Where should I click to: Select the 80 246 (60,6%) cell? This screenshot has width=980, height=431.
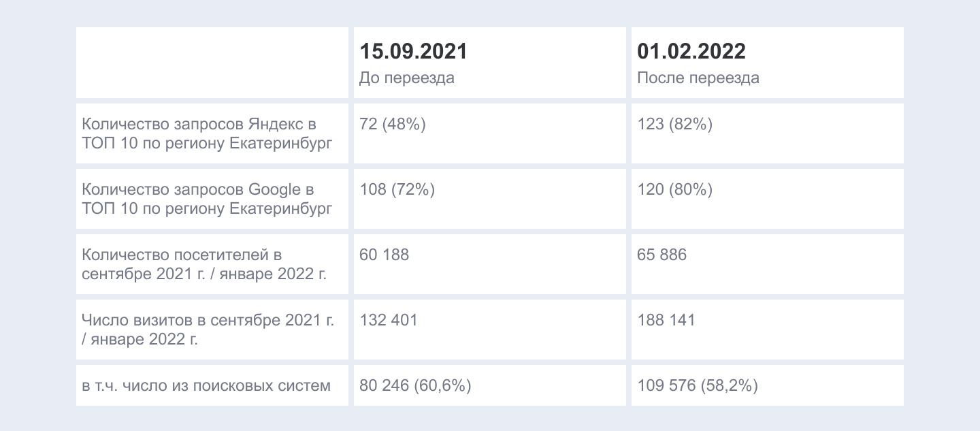pyautogui.click(x=415, y=386)
